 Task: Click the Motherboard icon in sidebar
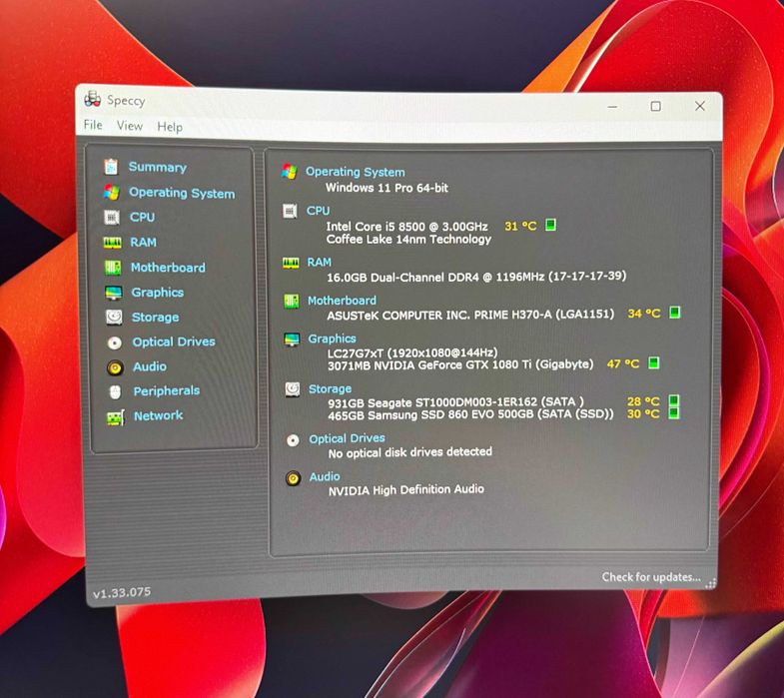click(113, 268)
